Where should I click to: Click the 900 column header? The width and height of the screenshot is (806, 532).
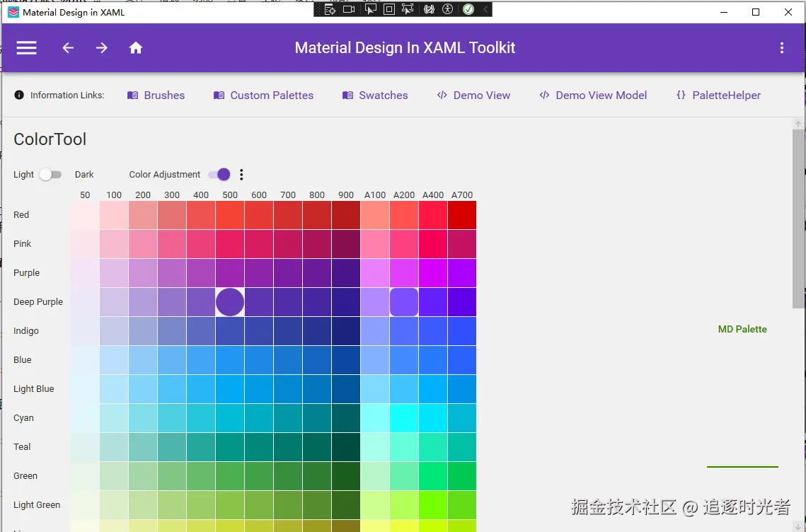pyautogui.click(x=346, y=195)
